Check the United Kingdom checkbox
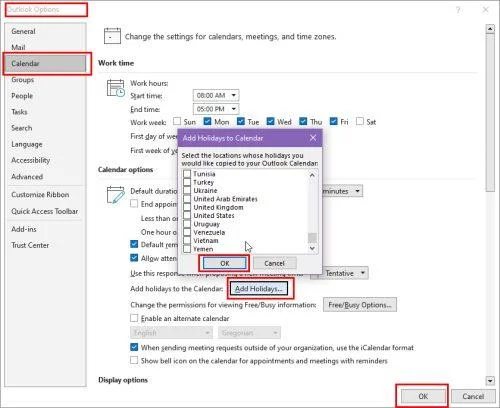This screenshot has height=408, width=500. 187,207
